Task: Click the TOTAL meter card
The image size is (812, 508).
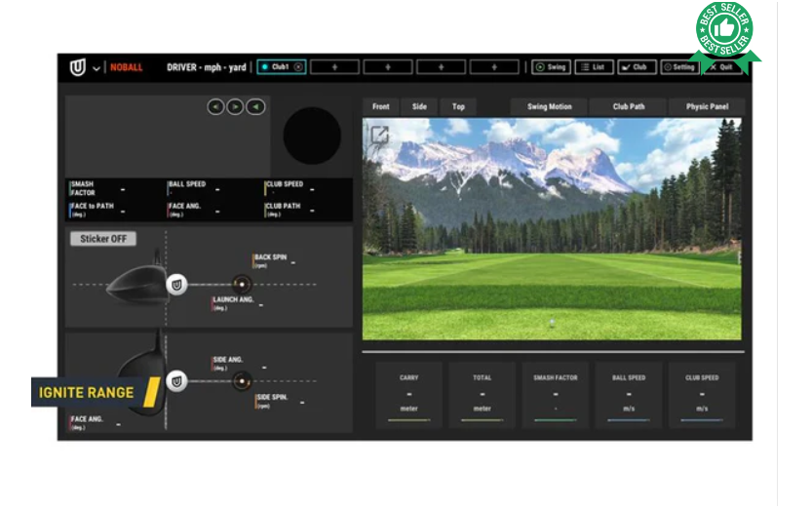Action: [483, 395]
